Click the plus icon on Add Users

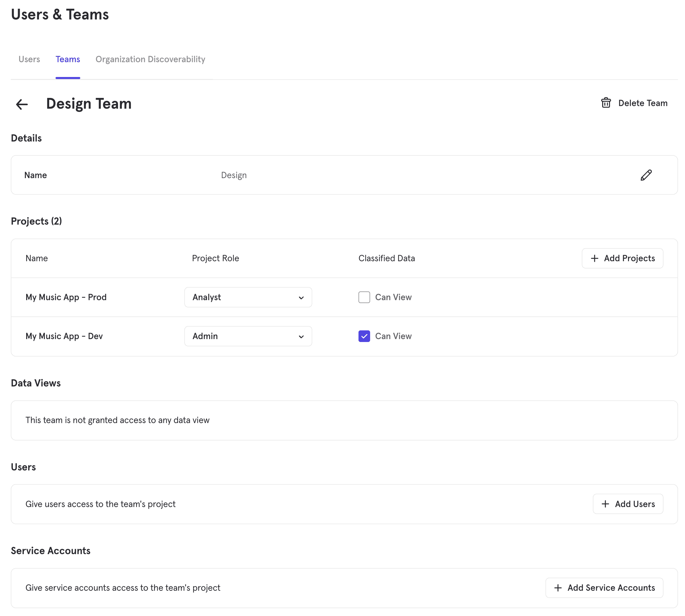(605, 504)
